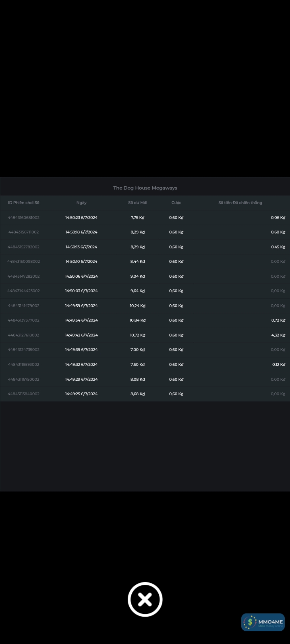Screen dimensions: 290x644
Task: Select session ID 44843127618002
Action: point(24,335)
